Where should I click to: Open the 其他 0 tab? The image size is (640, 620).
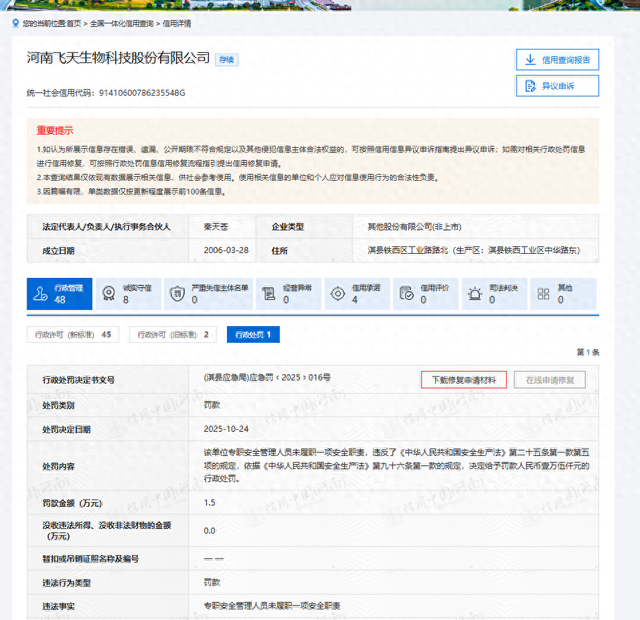pos(563,294)
